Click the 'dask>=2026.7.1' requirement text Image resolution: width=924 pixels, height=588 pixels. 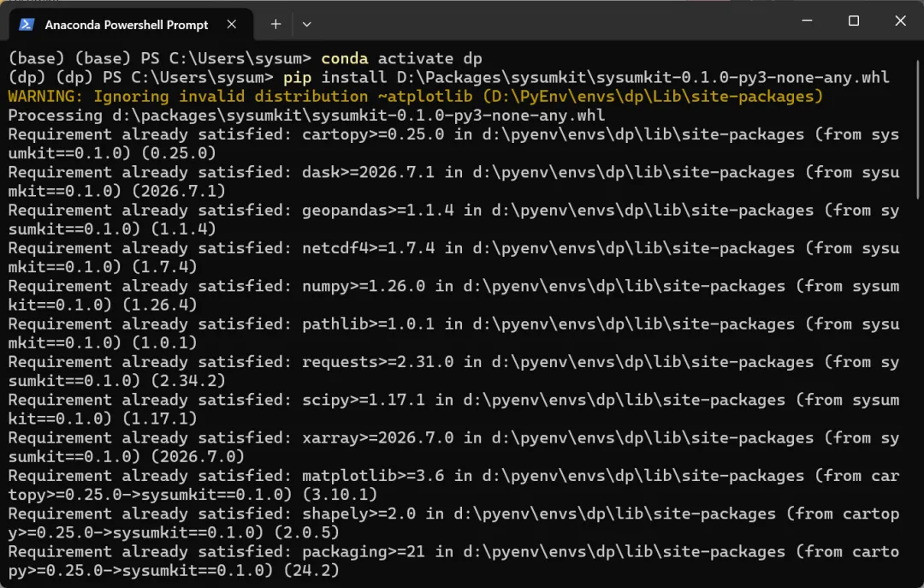pyautogui.click(x=368, y=172)
